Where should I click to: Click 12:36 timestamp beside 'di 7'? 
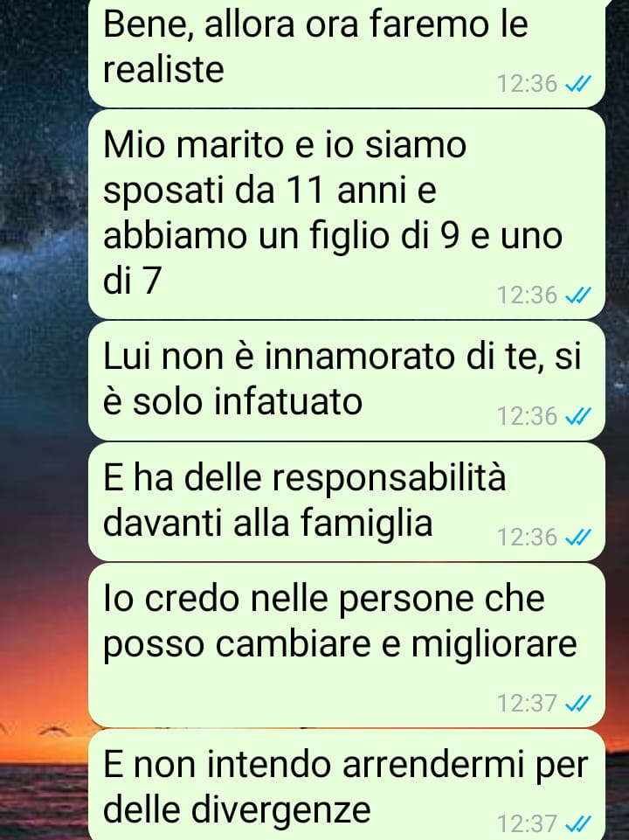point(528,295)
